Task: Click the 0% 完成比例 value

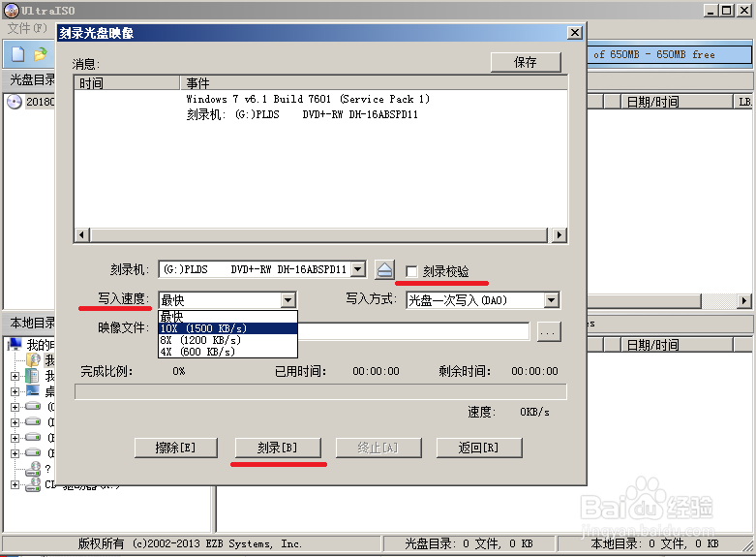Action: pyautogui.click(x=179, y=371)
